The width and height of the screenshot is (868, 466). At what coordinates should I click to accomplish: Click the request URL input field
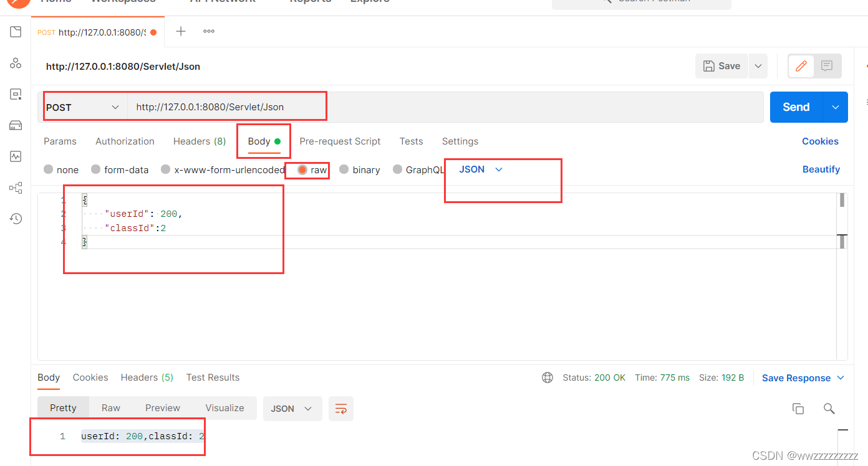point(445,107)
